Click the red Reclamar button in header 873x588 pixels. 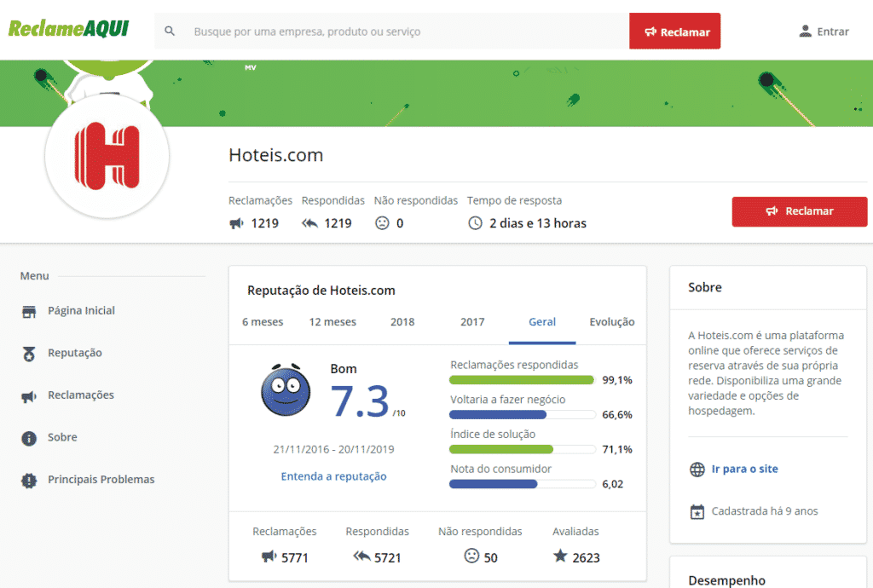675,32
